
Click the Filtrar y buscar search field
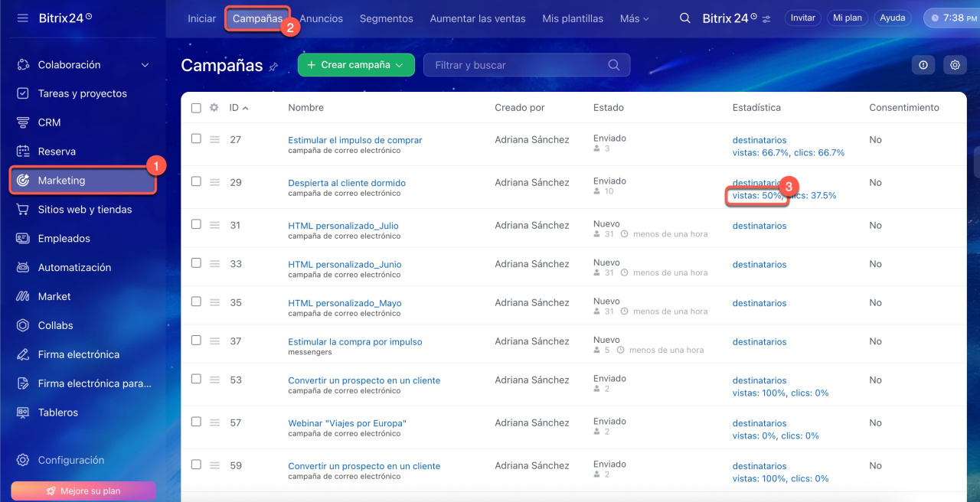[517, 65]
